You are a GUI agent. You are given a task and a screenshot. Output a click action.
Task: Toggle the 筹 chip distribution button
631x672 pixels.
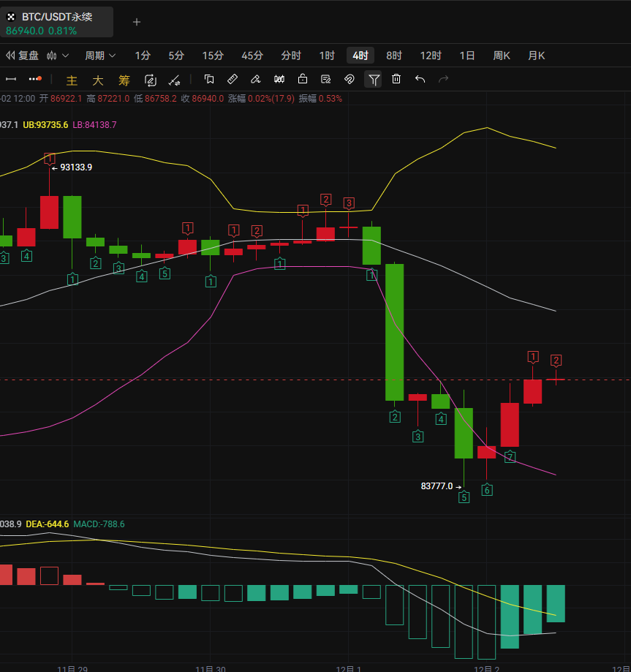coord(124,80)
